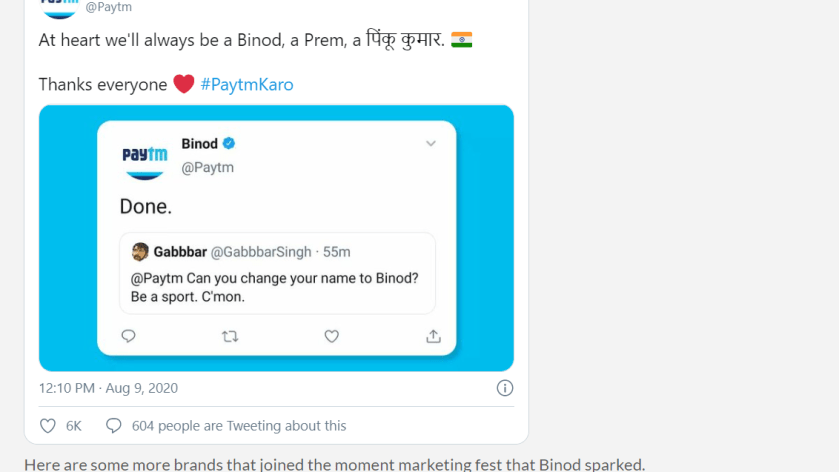Click the @Paytm handle at the top

(x=108, y=7)
